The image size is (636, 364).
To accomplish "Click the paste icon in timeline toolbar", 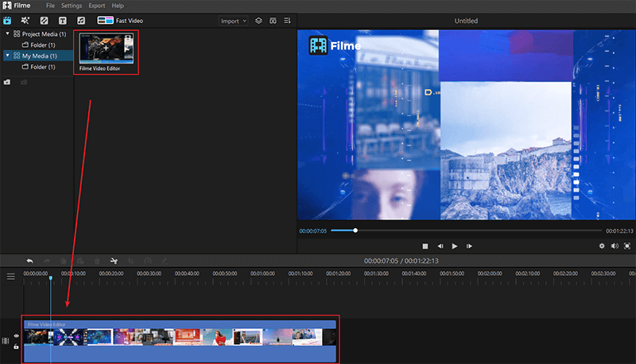I will tap(80, 261).
